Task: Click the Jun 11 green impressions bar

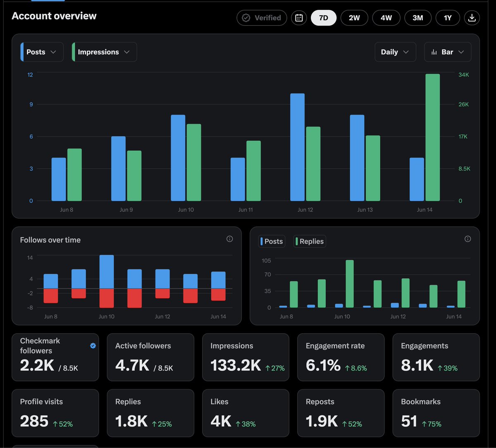Action: [254, 171]
